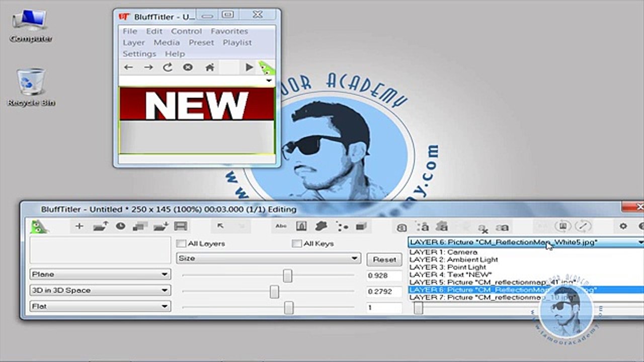The image size is (644, 362).
Task: Add a text layer with Abc icon
Action: tap(281, 226)
